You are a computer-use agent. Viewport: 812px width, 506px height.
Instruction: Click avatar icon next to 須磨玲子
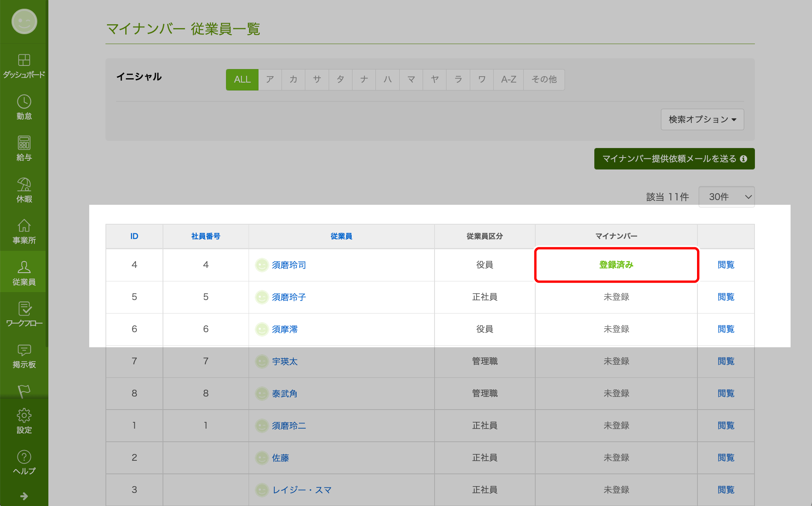coord(262,297)
